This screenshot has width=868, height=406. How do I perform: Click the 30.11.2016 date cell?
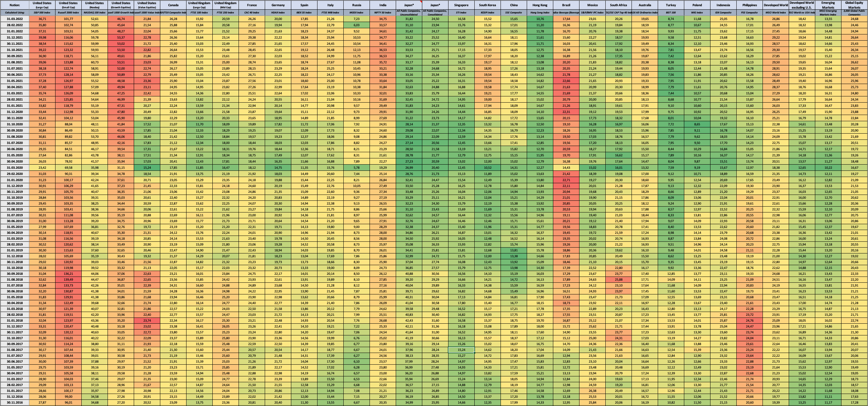point(14,403)
